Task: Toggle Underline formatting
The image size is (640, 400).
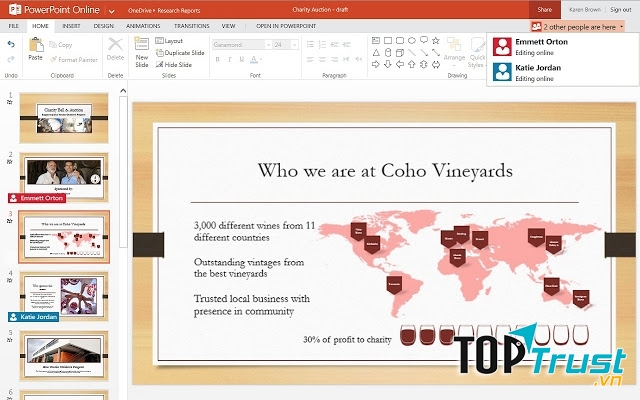Action: (242, 60)
